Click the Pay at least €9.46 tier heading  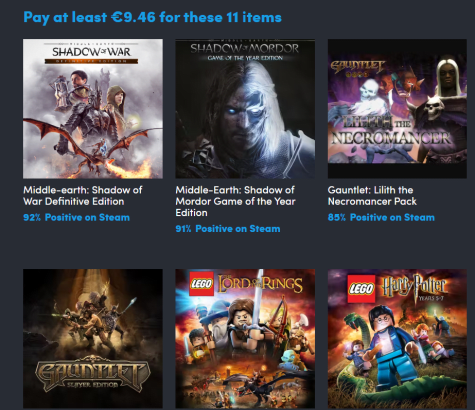[152, 17]
